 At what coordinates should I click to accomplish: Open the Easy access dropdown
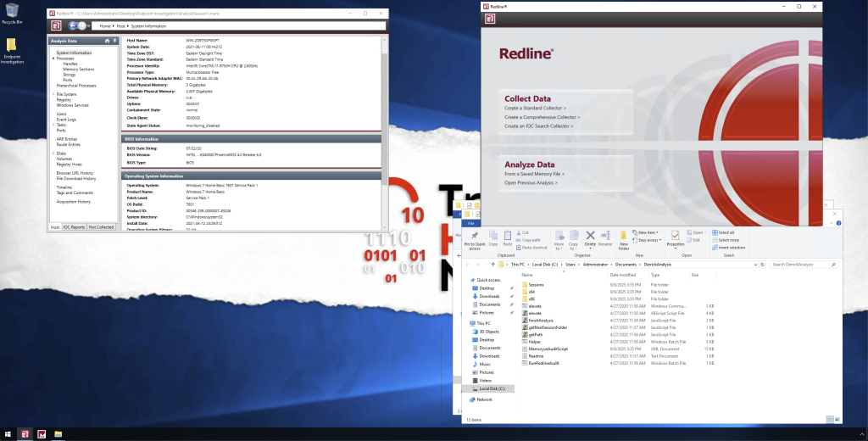click(x=646, y=240)
